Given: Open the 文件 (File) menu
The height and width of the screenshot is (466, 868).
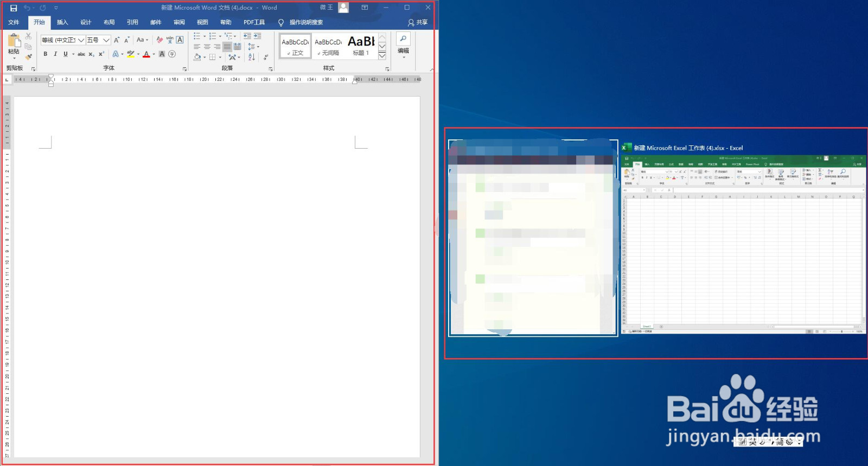Looking at the screenshot, I should click(14, 22).
